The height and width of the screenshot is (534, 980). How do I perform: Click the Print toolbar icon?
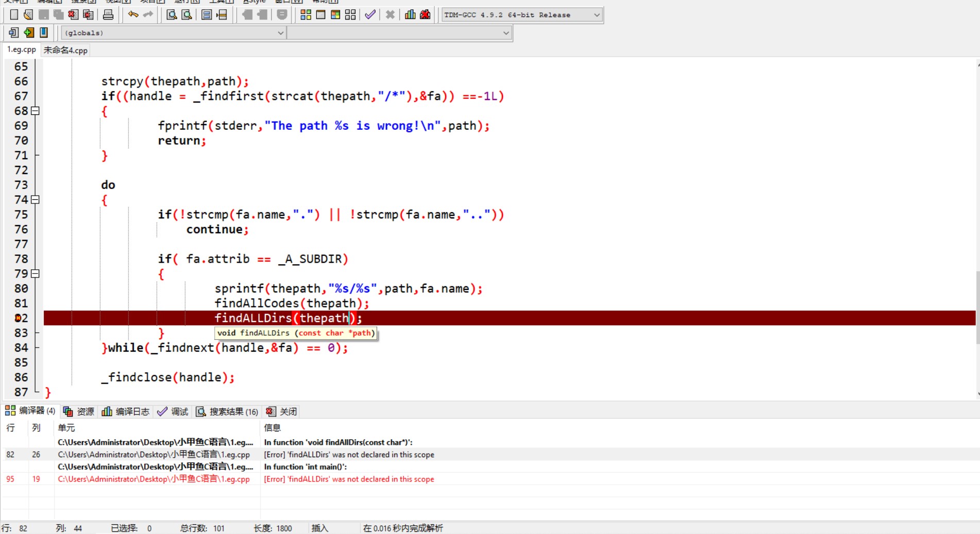tap(108, 15)
